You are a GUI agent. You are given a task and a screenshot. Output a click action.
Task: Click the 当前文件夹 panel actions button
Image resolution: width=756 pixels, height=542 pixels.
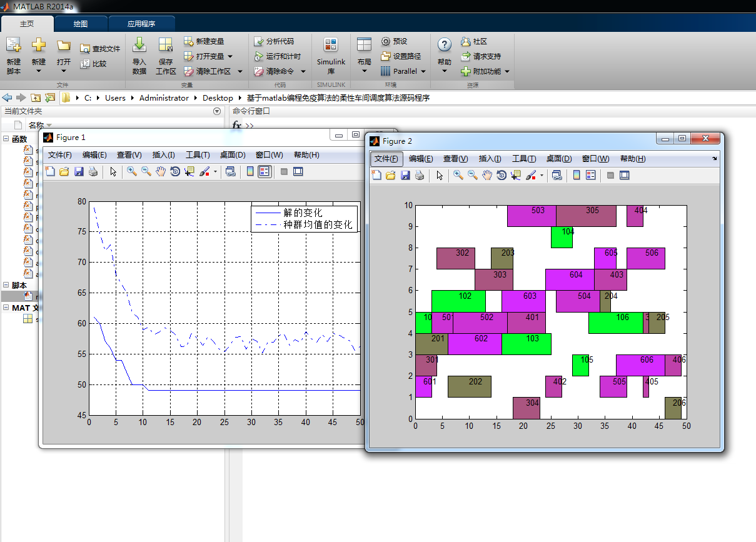(217, 111)
